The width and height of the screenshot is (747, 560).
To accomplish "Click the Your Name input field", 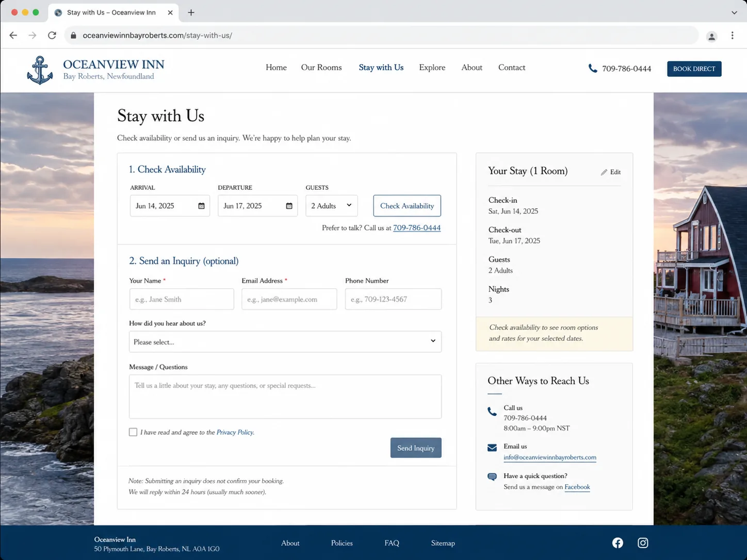I will pyautogui.click(x=182, y=299).
